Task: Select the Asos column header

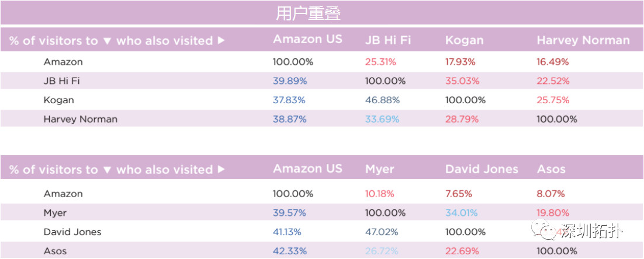Action: pos(551,169)
